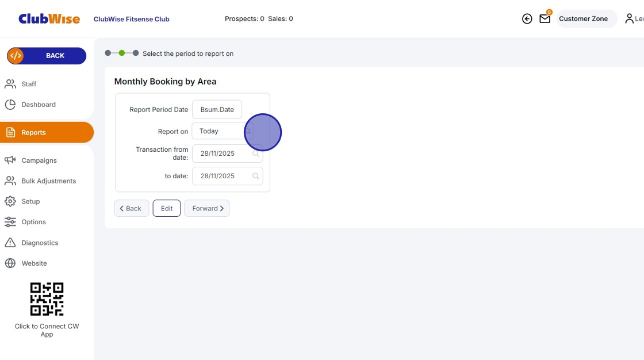
Task: Click the green step indicator dot
Action: click(x=122, y=53)
